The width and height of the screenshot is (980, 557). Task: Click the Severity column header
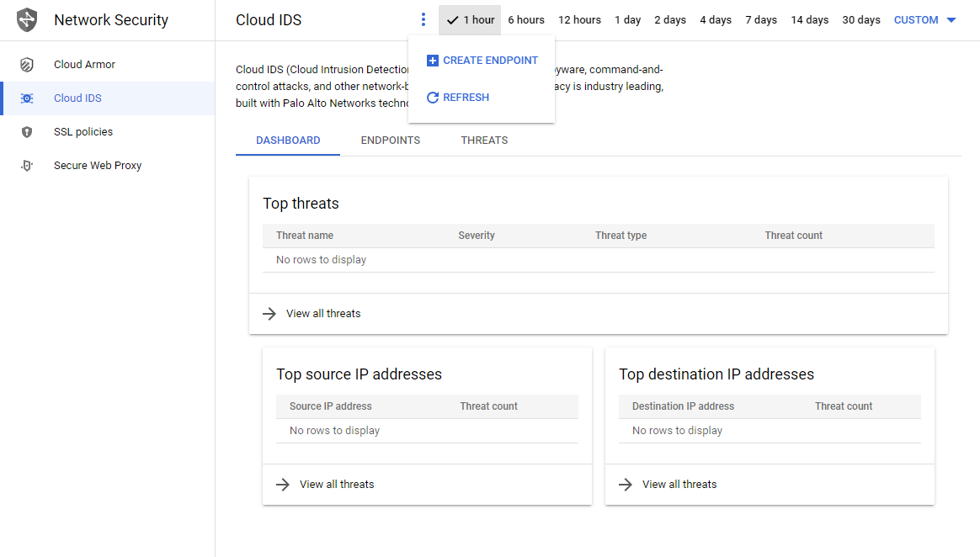click(x=477, y=236)
